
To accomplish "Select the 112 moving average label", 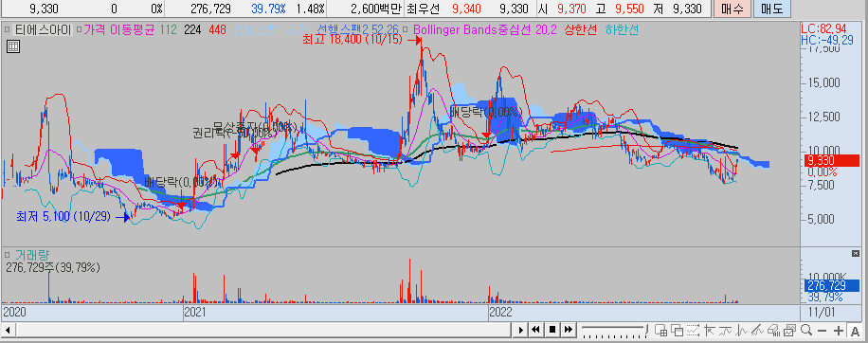I will 168,30.
